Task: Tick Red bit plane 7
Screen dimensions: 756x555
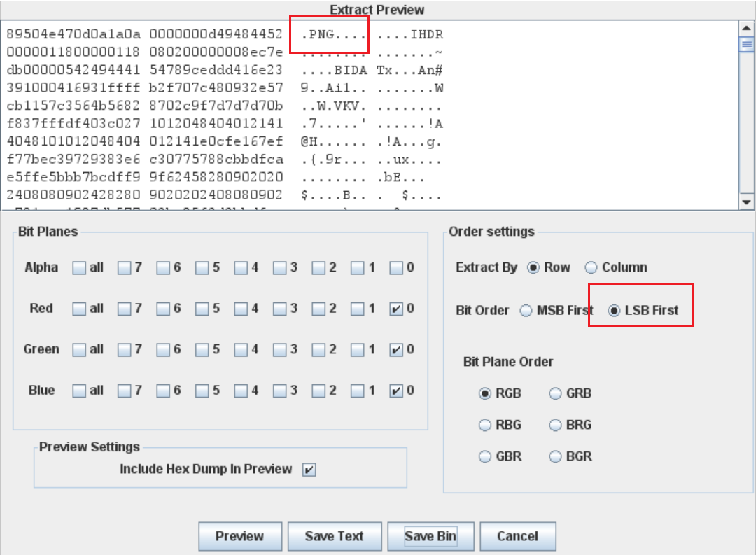Action: pos(125,309)
